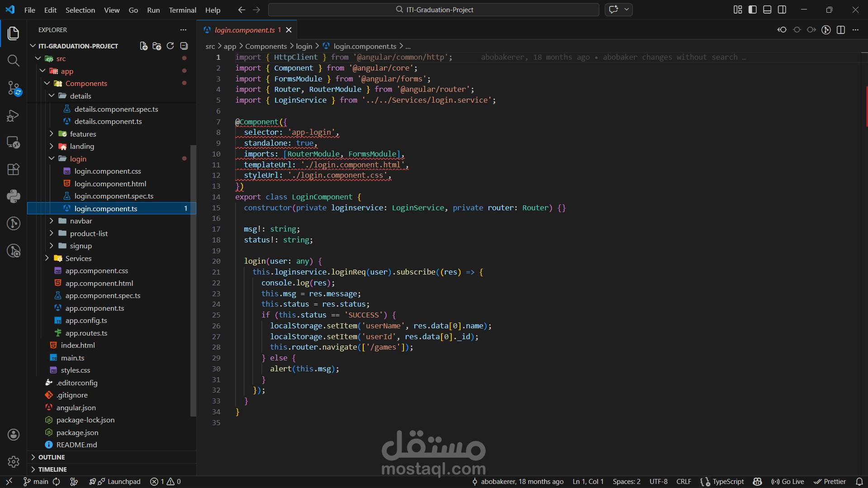868x488 pixels.
Task: Click the UTF-8 encoding status item
Action: 658,482
